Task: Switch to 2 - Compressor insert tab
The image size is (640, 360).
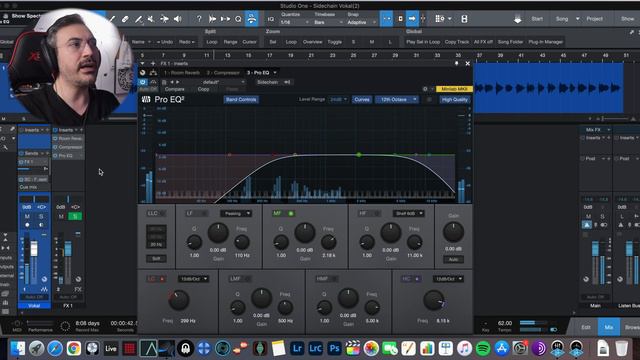Action: point(223,73)
